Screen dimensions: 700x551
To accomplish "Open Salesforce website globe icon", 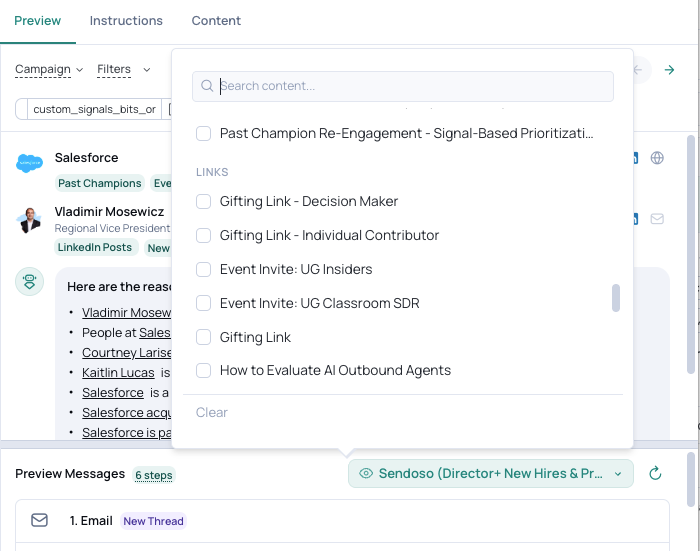I will 657,158.
